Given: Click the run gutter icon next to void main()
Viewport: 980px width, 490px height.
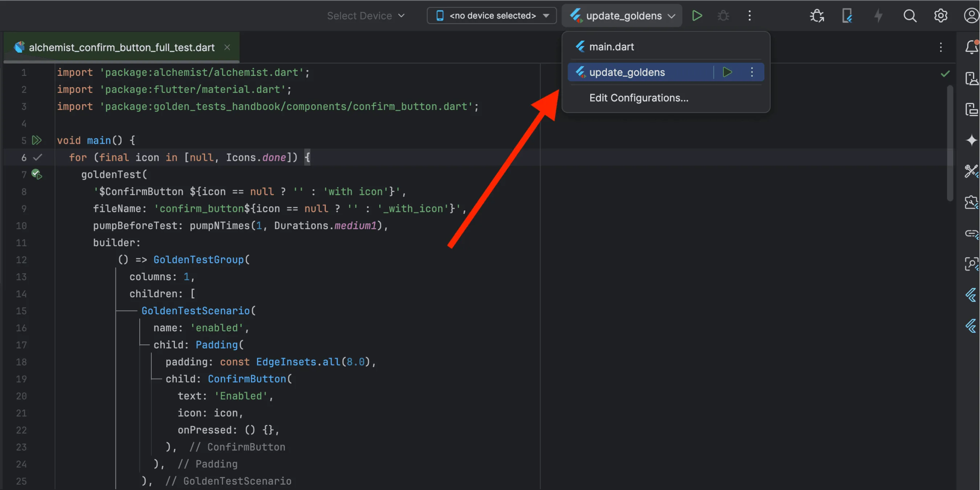Looking at the screenshot, I should (x=37, y=140).
